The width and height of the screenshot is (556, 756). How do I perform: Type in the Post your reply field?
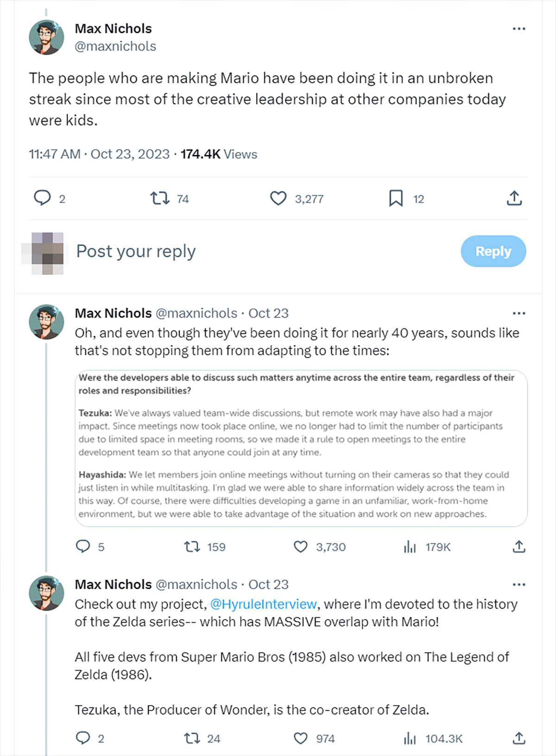[x=232, y=251]
